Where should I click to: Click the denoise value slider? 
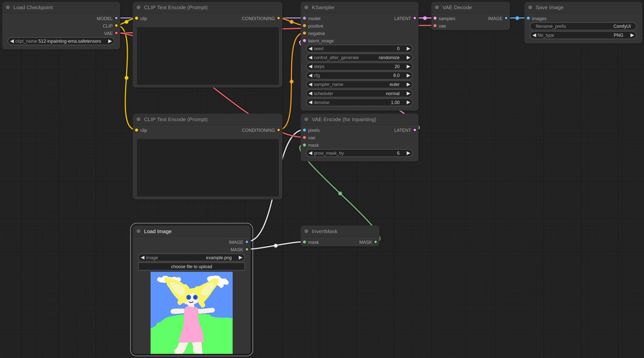pos(359,103)
